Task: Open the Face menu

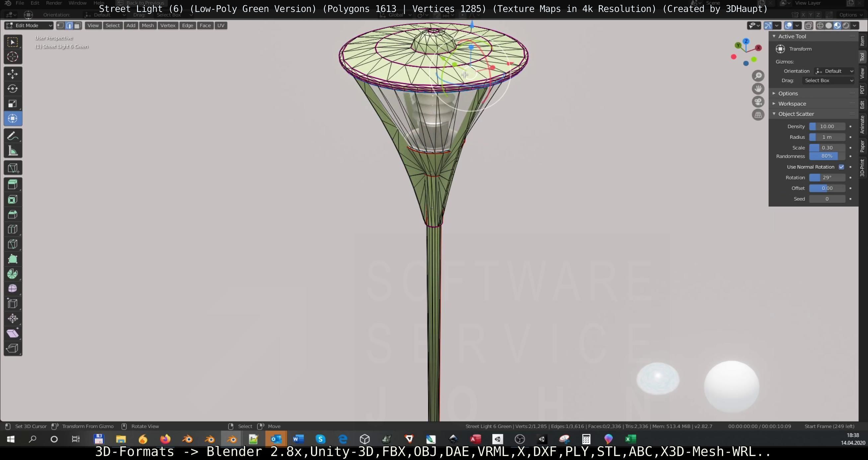Action: [x=205, y=26]
